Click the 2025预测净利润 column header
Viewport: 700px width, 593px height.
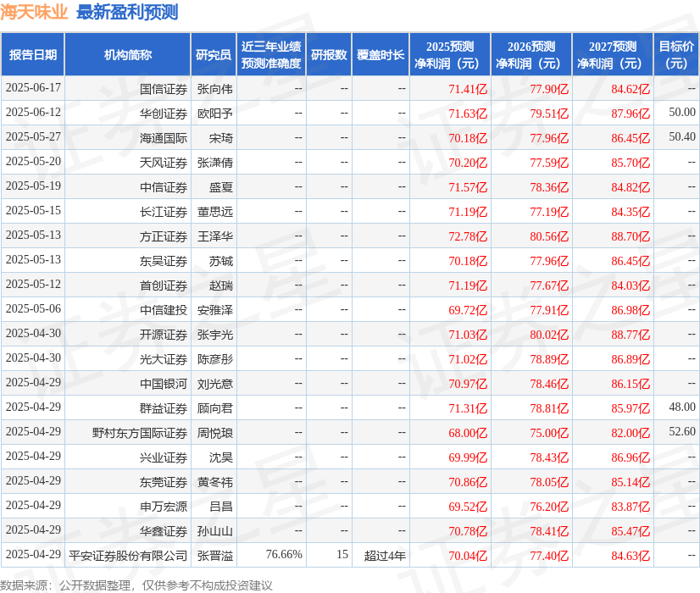click(450, 54)
